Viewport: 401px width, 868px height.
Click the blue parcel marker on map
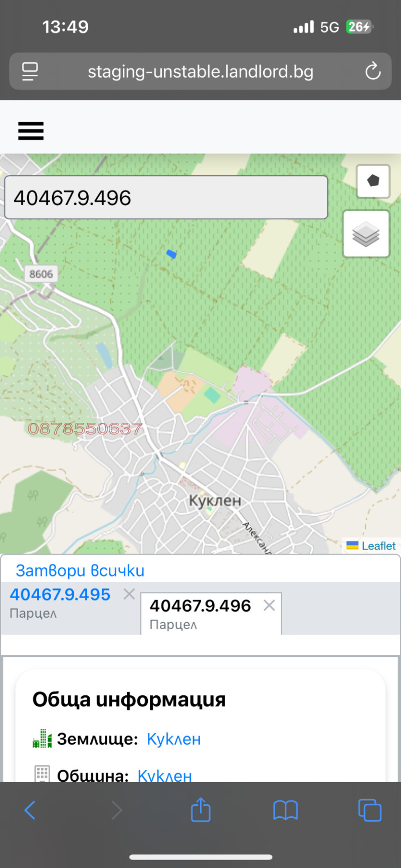171,254
